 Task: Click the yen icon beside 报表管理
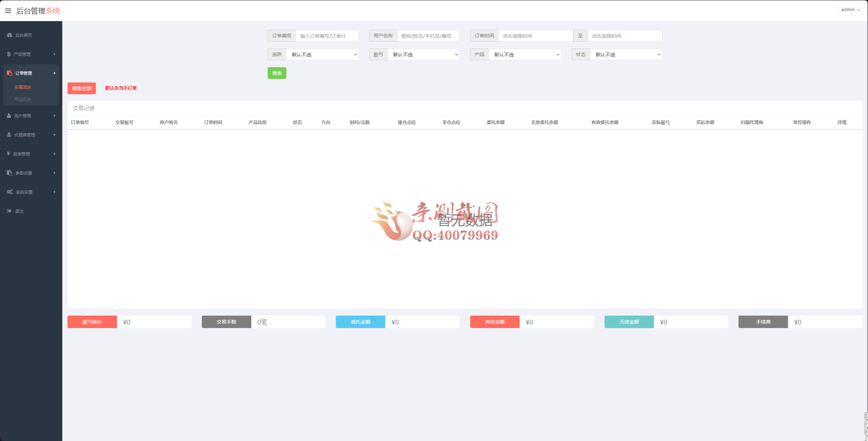click(8, 153)
